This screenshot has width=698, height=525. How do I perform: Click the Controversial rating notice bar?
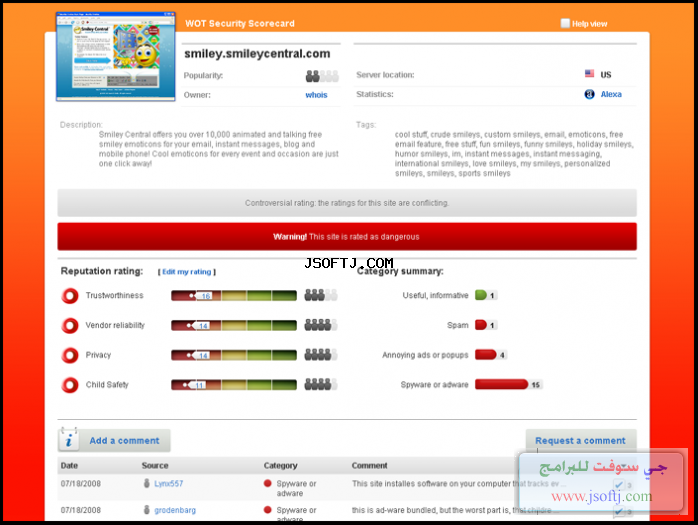(x=347, y=203)
